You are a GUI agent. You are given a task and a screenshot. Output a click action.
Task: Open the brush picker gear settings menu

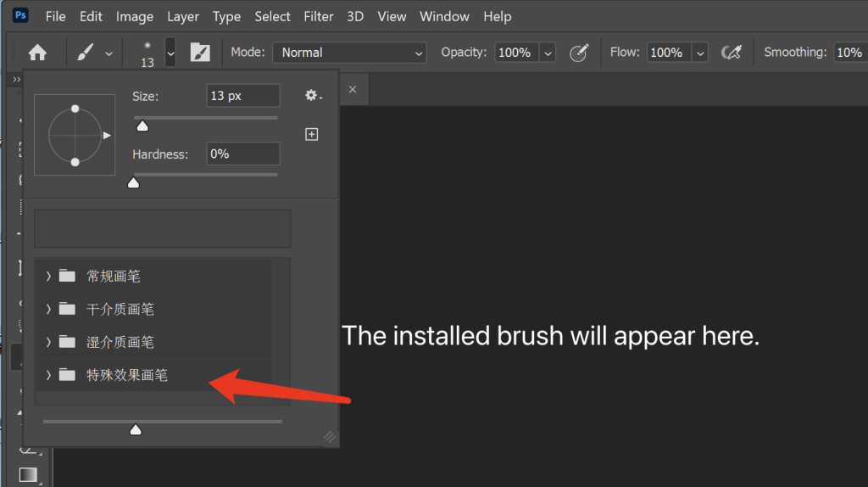(x=313, y=95)
